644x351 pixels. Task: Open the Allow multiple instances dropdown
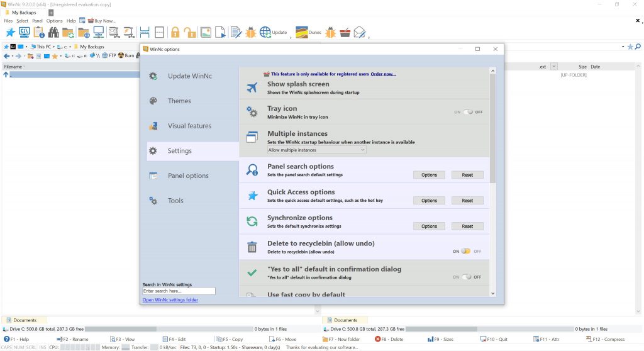point(316,150)
